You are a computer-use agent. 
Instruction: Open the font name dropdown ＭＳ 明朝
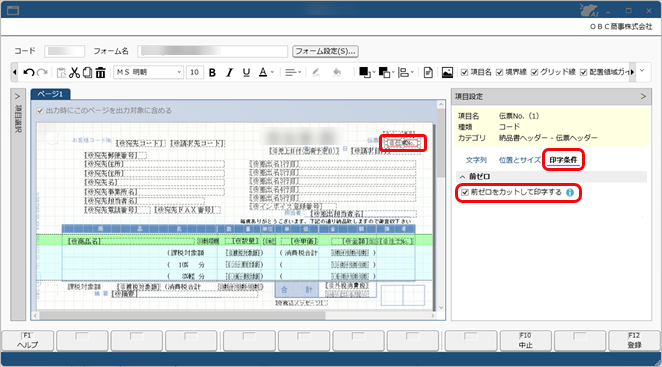(x=179, y=73)
